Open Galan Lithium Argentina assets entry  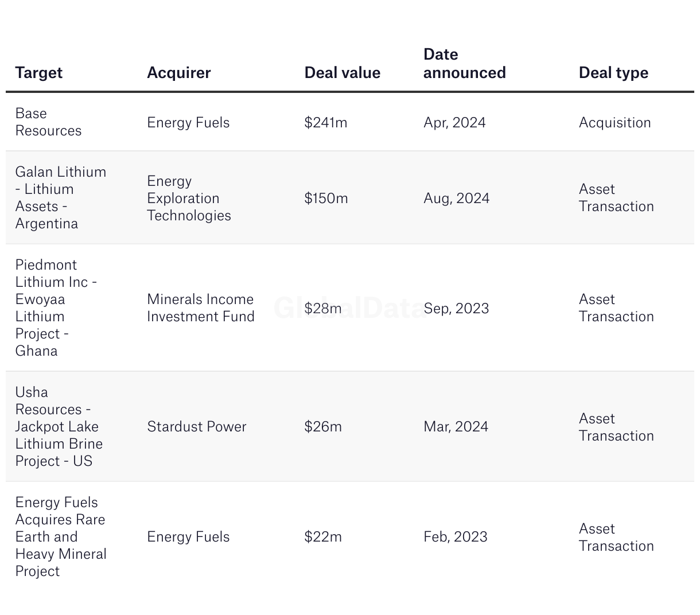coord(60,198)
